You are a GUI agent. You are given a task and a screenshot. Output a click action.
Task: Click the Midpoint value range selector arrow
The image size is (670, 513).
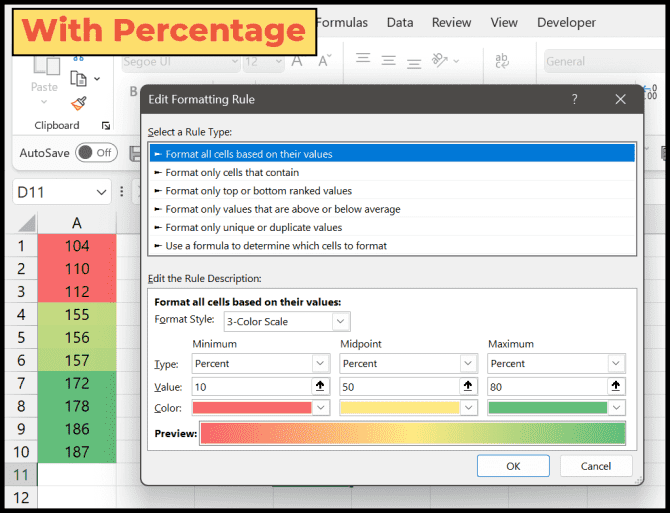pyautogui.click(x=468, y=386)
